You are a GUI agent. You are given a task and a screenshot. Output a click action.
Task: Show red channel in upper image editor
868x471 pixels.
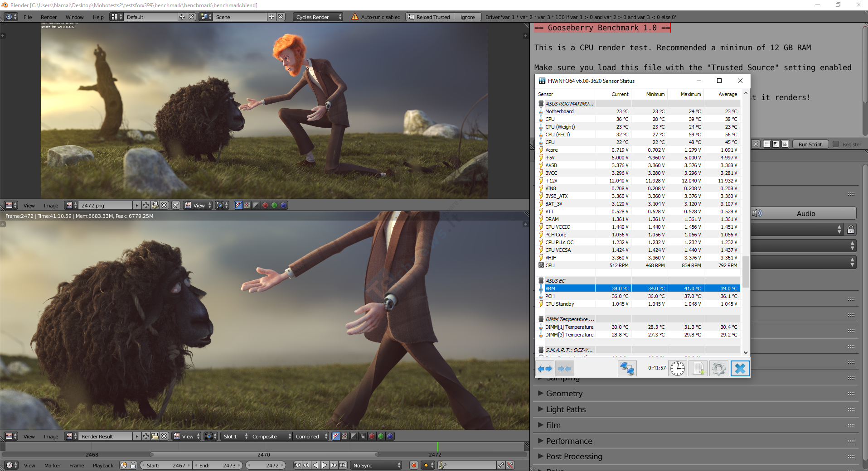265,205
